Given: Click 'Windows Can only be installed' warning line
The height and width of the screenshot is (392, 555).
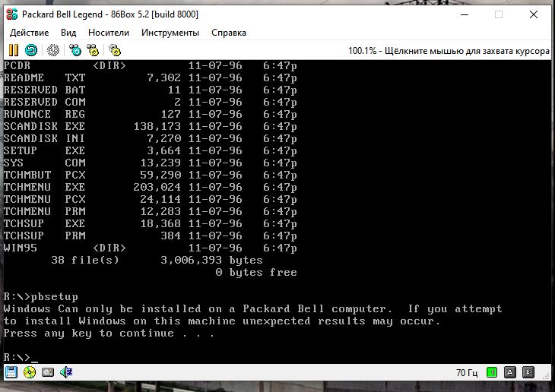Looking at the screenshot, I should tap(252, 309).
